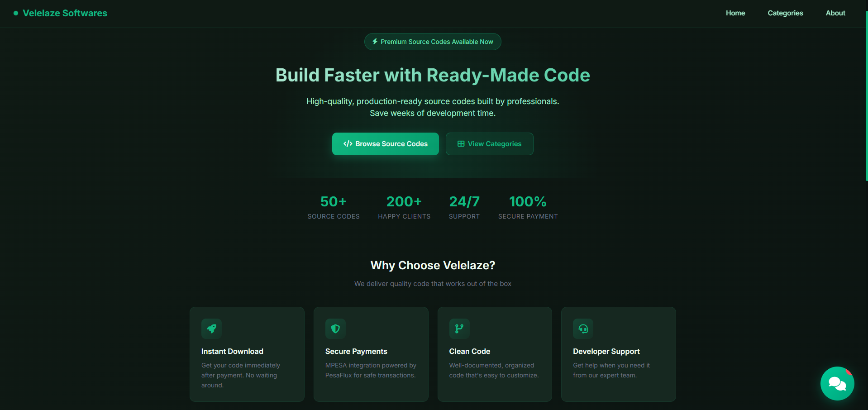Open the About page link
The height and width of the screenshot is (410, 868).
pyautogui.click(x=835, y=13)
